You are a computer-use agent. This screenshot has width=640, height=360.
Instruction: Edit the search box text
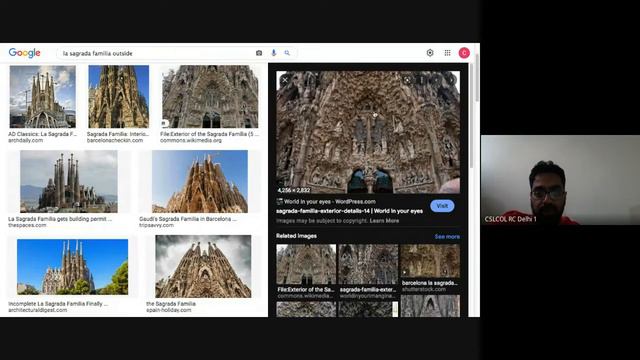157,53
